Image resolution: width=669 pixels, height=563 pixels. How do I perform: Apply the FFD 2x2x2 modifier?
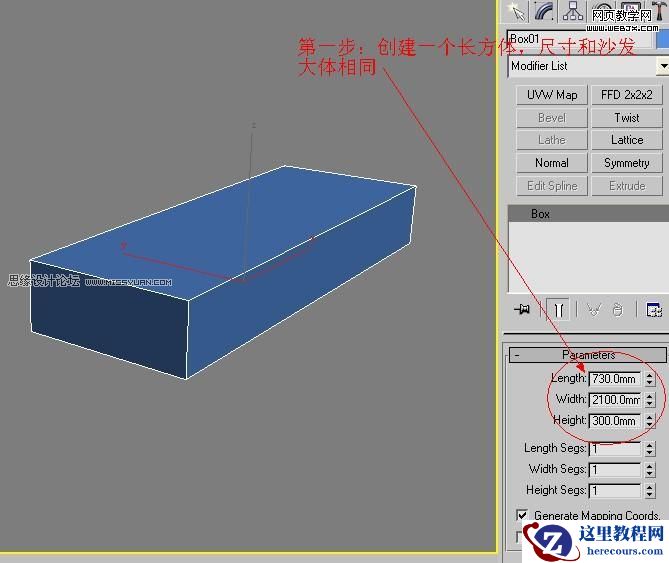[627, 95]
